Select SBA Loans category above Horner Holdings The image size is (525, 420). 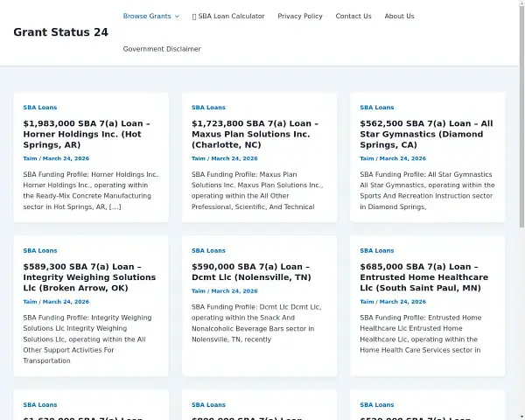[x=40, y=108]
